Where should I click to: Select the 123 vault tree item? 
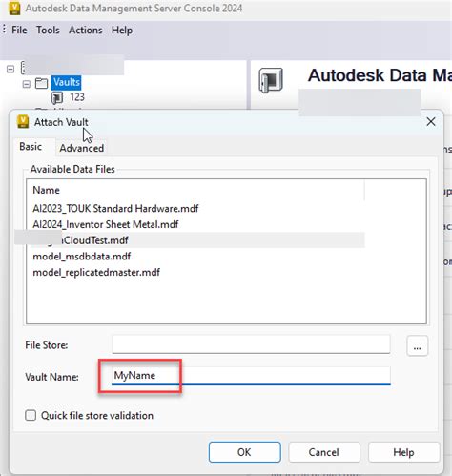click(77, 97)
